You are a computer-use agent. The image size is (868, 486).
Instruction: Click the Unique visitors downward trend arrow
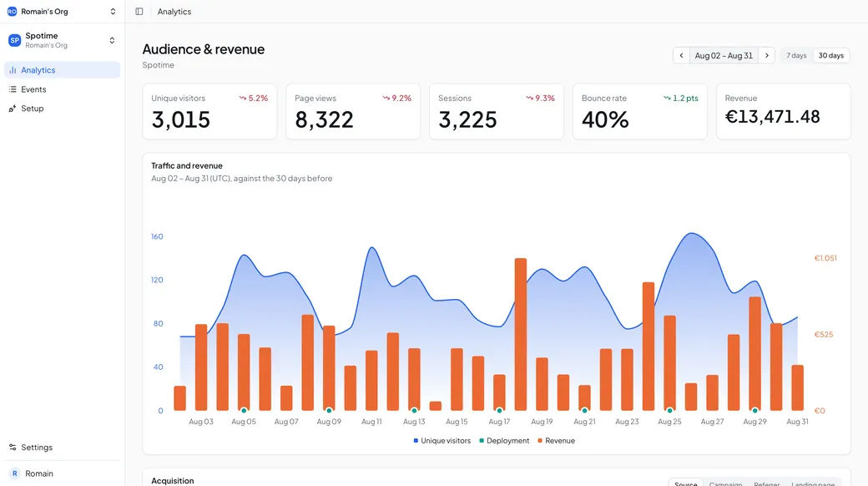[243, 98]
